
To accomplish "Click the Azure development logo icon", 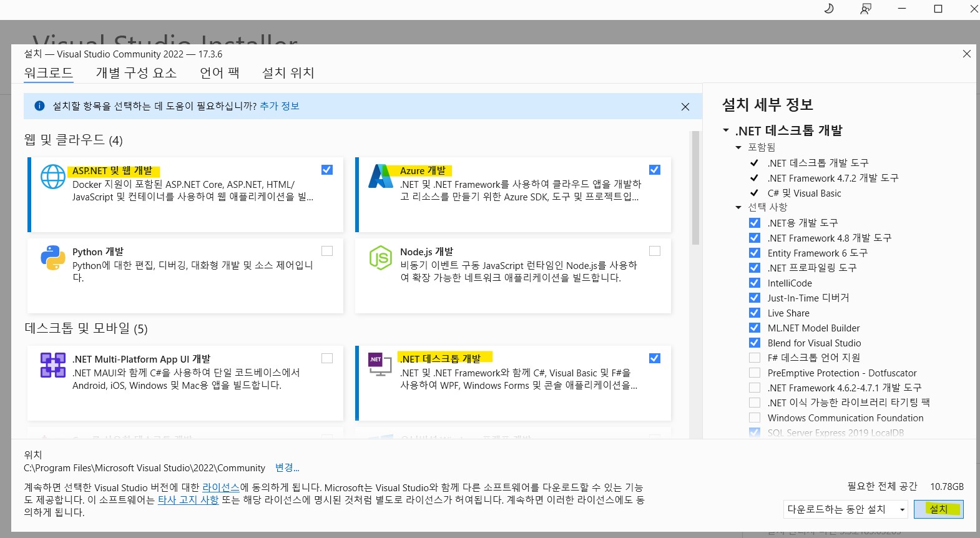I will (381, 177).
